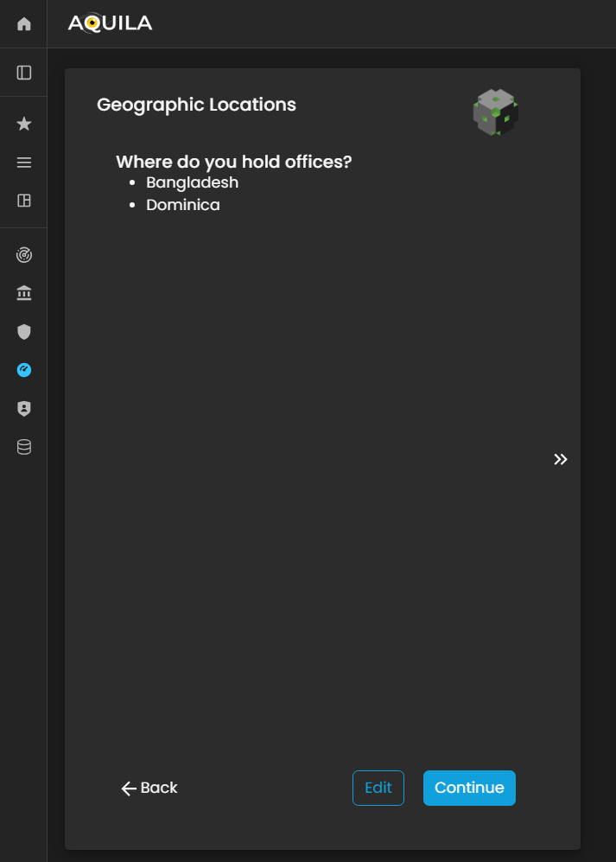Click the Home icon in the sidebar
Viewport: 616px width, 862px height.
(x=24, y=24)
